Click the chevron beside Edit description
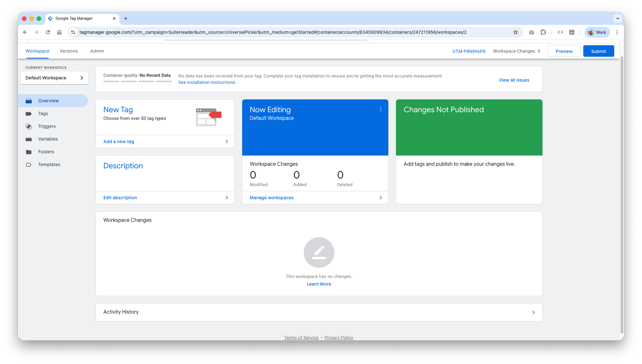Screen dimensions: 642x364 click(x=227, y=198)
